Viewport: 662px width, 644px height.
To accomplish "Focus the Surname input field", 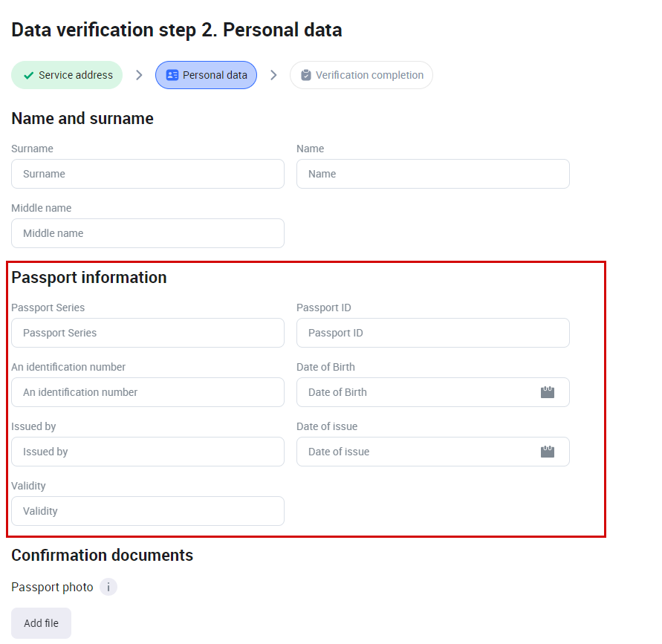I will click(147, 174).
